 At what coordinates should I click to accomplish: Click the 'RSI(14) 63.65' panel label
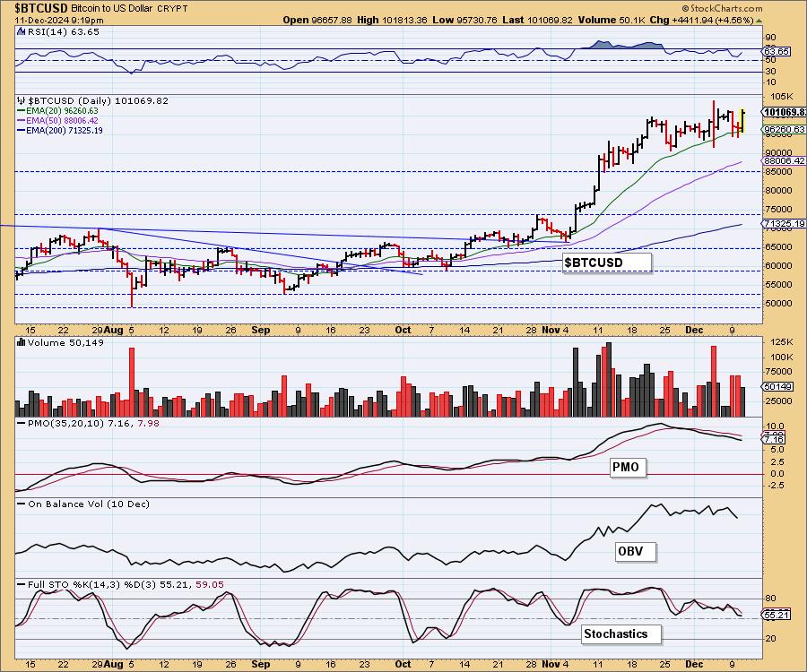(x=63, y=31)
